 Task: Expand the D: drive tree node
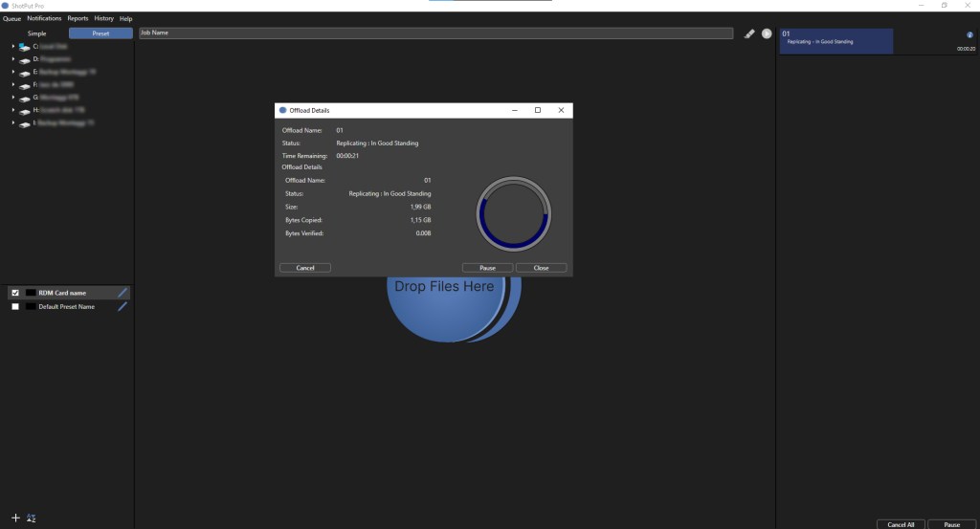12,58
